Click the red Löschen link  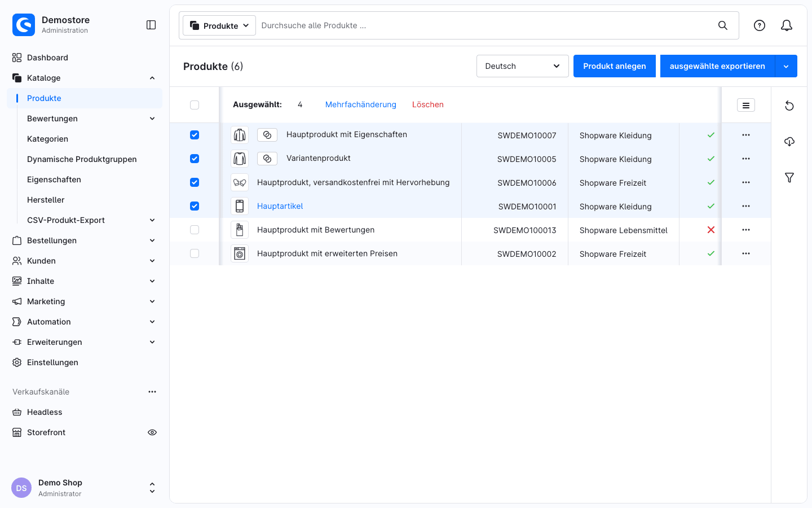coord(428,104)
